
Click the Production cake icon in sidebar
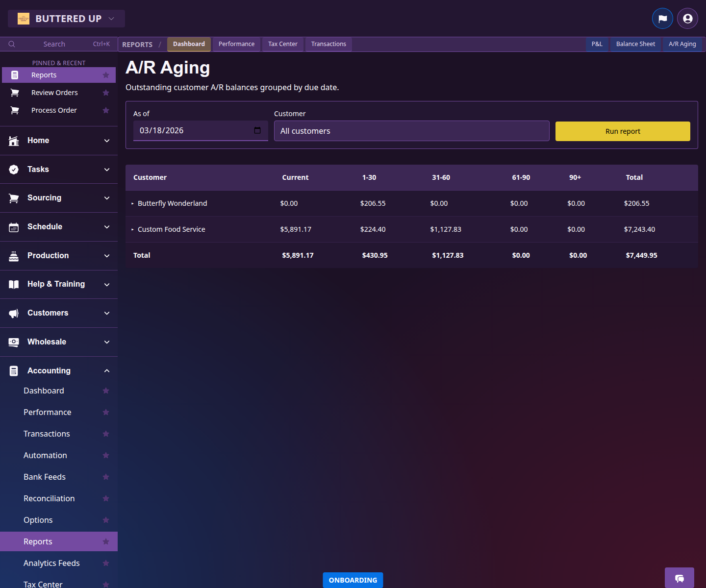pos(14,256)
